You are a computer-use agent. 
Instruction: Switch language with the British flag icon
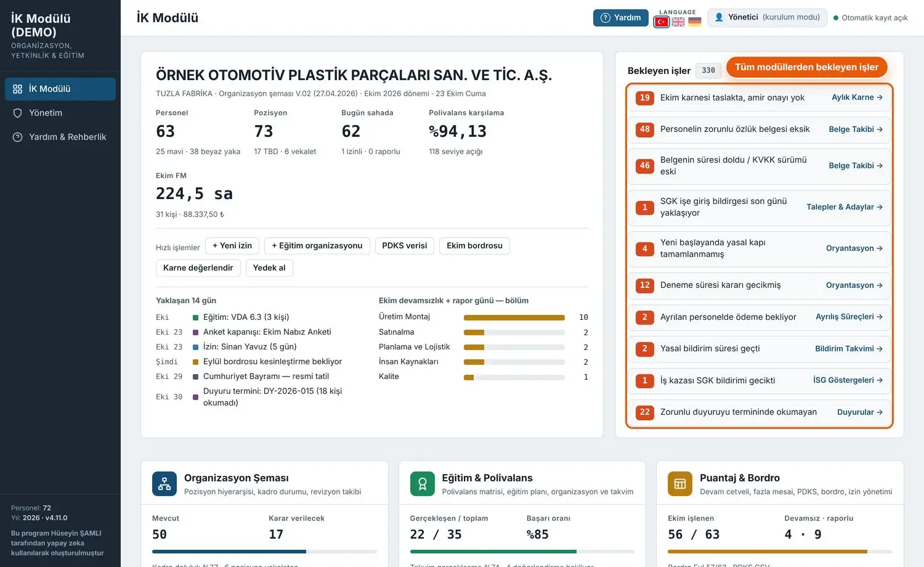[678, 22]
